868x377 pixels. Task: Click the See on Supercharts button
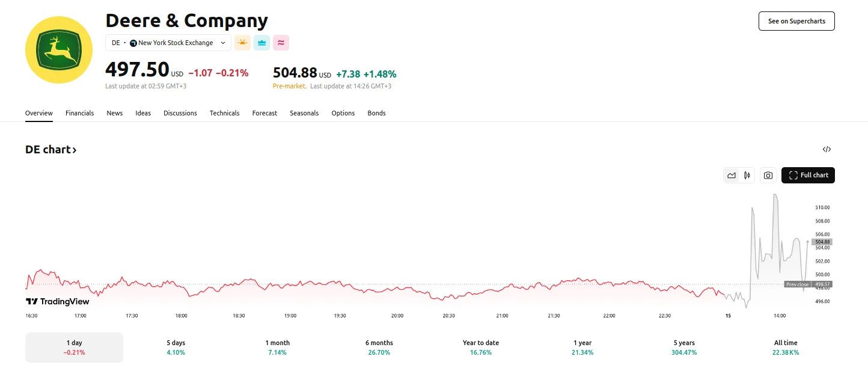pyautogui.click(x=796, y=21)
